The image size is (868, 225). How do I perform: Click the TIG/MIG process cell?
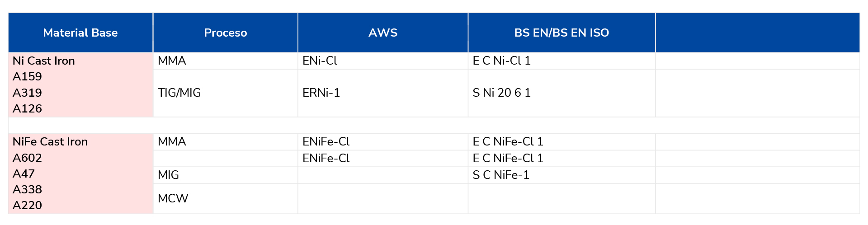tap(226, 93)
